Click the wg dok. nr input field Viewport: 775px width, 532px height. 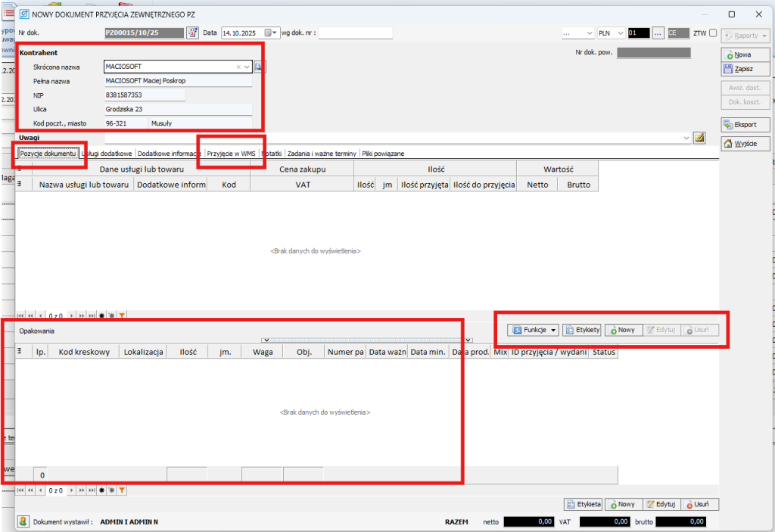tap(355, 33)
